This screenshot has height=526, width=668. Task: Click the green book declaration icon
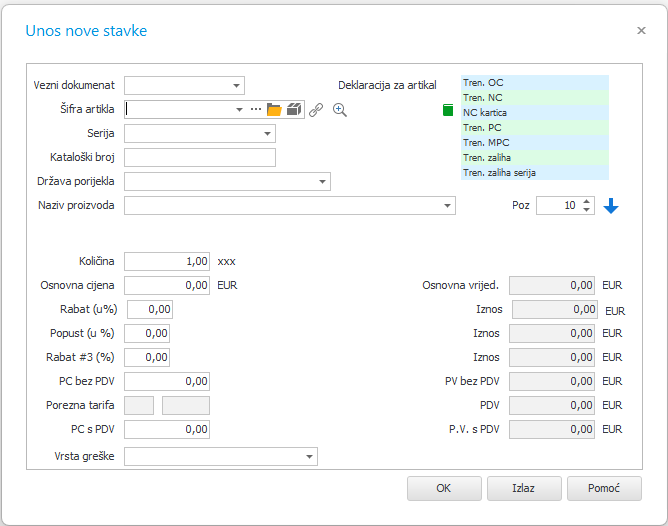click(448, 110)
